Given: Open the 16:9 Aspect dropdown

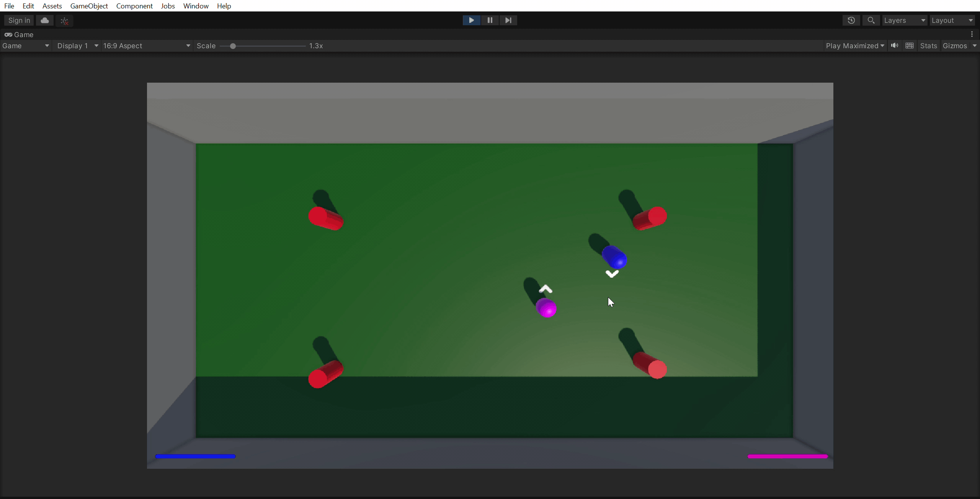Looking at the screenshot, I should (147, 46).
